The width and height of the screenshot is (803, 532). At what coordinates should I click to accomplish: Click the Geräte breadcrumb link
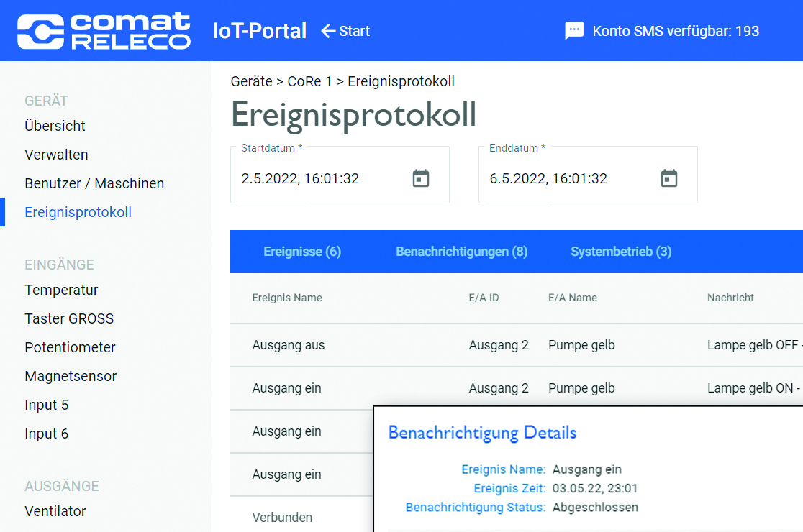pyautogui.click(x=251, y=81)
